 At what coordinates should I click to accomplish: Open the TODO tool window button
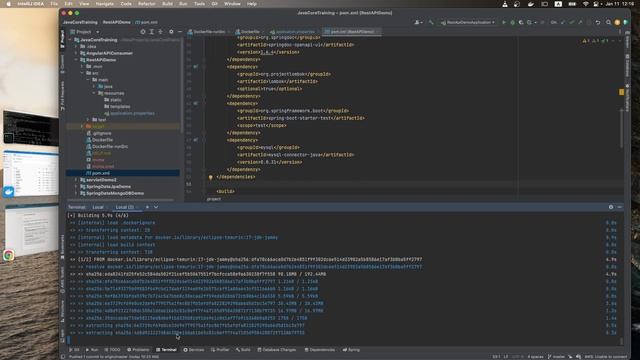click(113, 350)
